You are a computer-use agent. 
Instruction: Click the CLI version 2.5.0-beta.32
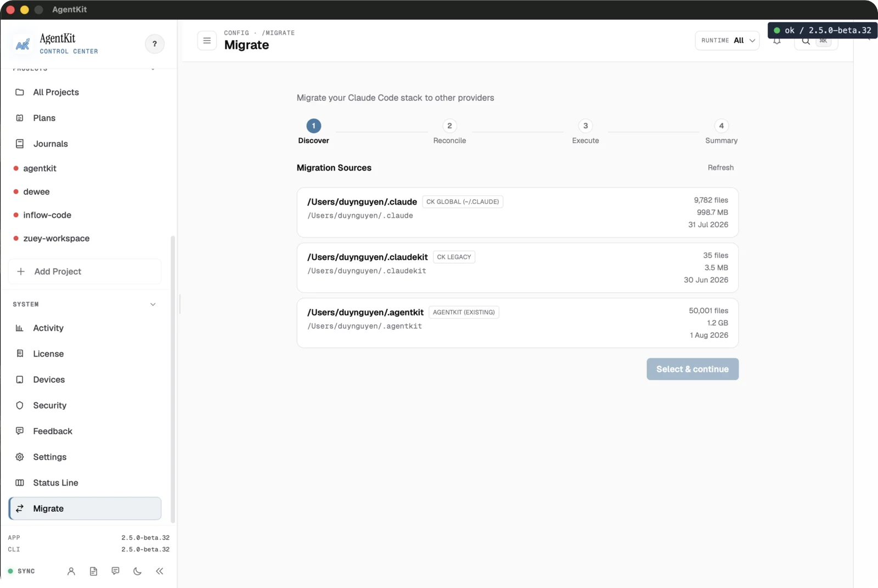pyautogui.click(x=145, y=550)
